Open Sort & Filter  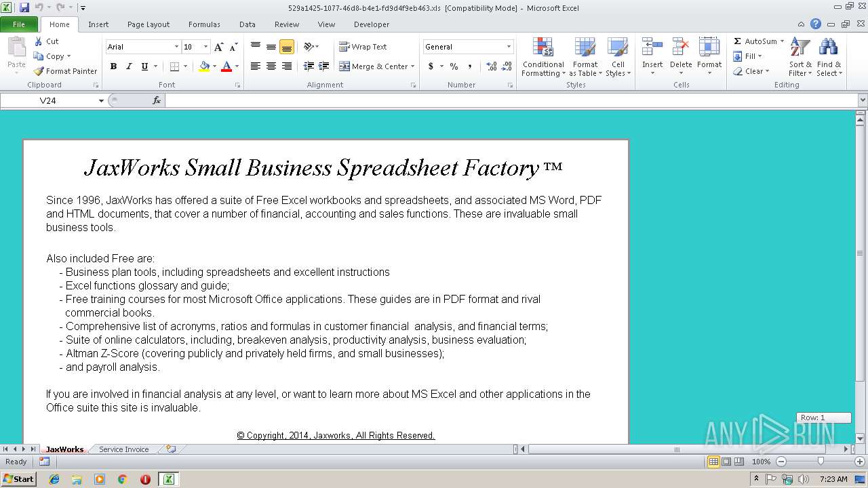(800, 57)
